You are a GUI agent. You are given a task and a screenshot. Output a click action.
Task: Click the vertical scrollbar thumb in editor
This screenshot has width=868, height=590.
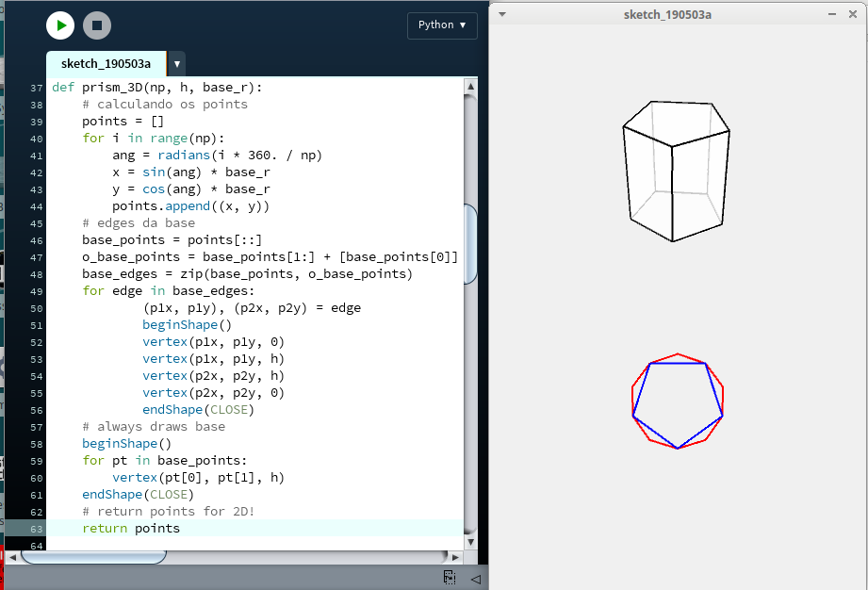tap(471, 242)
